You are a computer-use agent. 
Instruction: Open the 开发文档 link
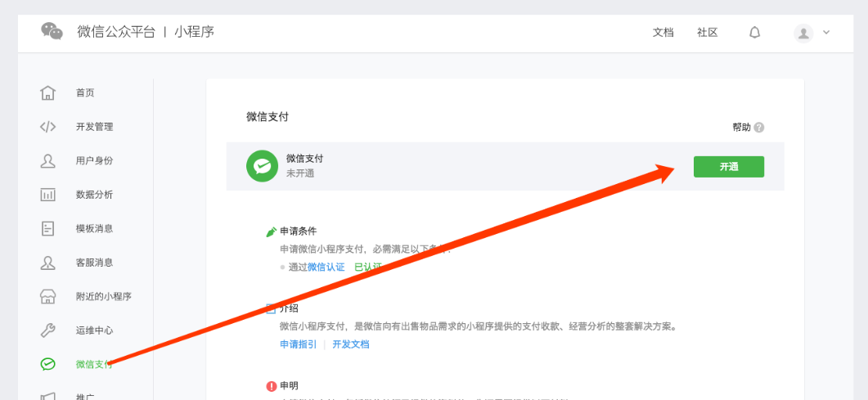coord(350,344)
